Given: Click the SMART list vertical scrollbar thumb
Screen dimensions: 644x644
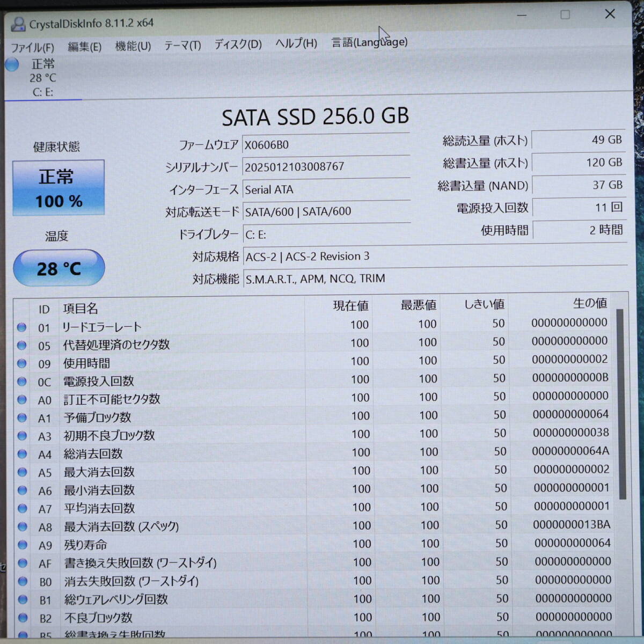Looking at the screenshot, I should click(x=621, y=404).
